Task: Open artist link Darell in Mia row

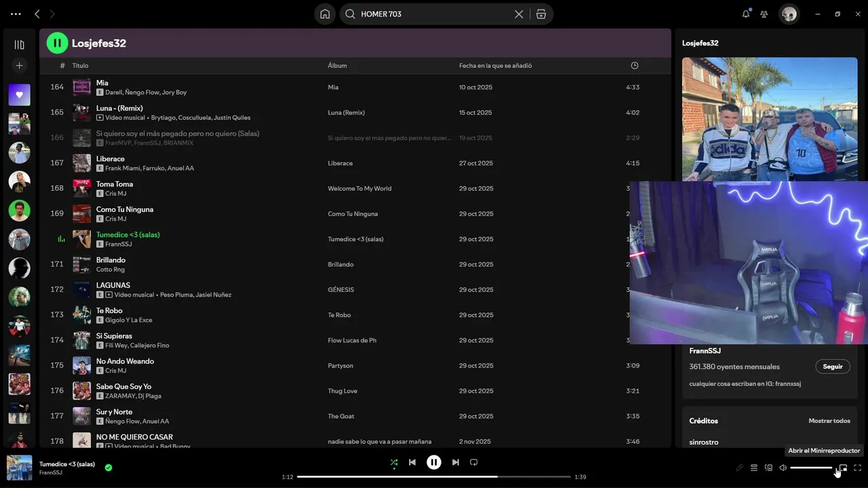Action: 115,92
